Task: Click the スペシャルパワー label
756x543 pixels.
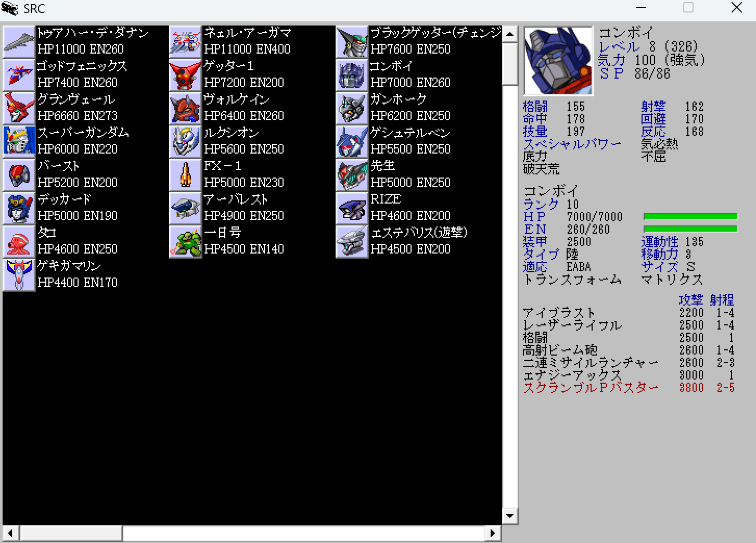Action: (x=572, y=144)
